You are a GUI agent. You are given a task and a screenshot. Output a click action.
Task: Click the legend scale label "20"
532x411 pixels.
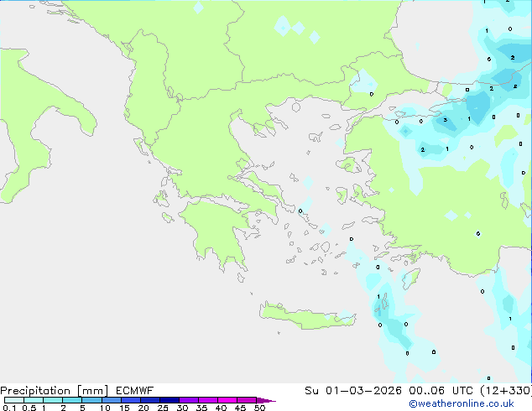[143, 408]
